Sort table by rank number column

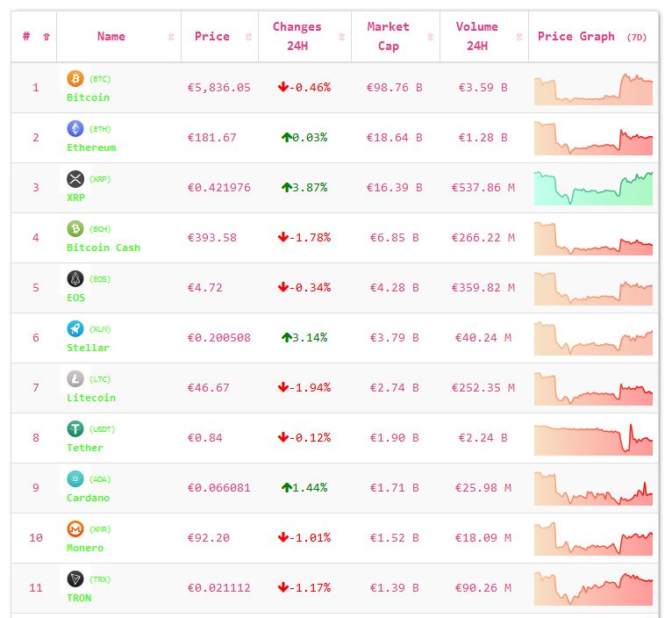34,37
